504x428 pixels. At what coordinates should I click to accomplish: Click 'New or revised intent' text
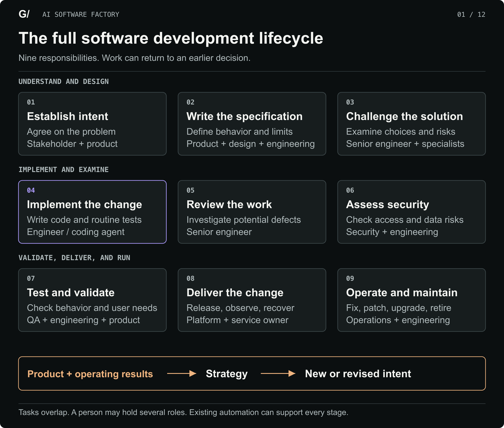pos(358,374)
